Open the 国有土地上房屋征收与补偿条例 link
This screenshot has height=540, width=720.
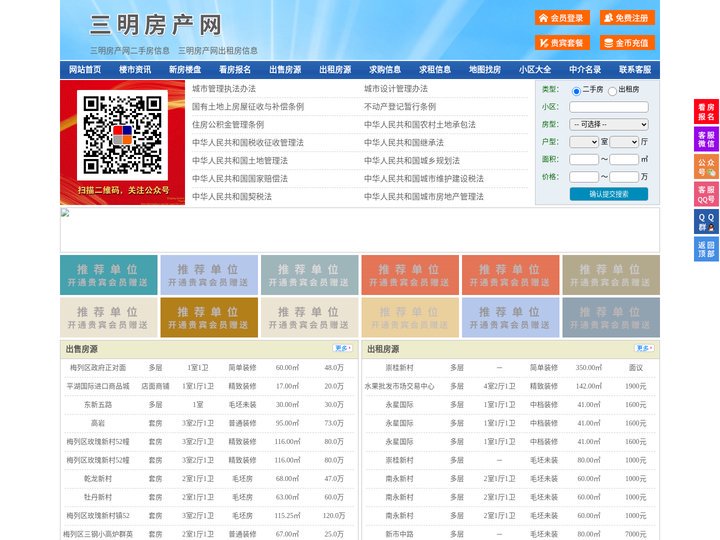coord(248,107)
